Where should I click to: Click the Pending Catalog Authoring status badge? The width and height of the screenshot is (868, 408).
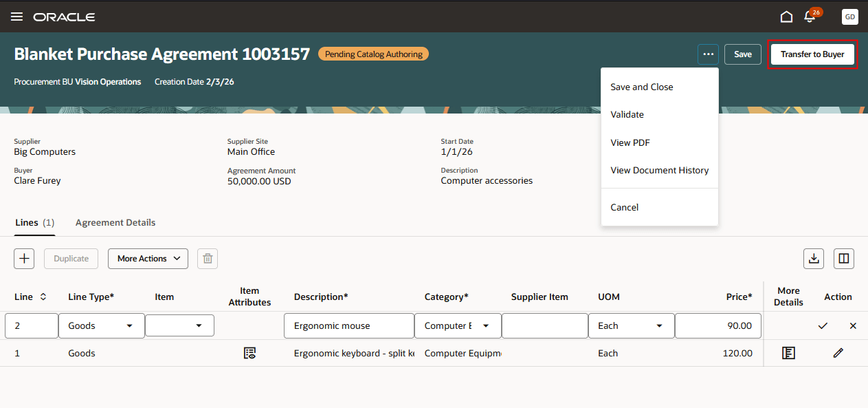pos(373,54)
